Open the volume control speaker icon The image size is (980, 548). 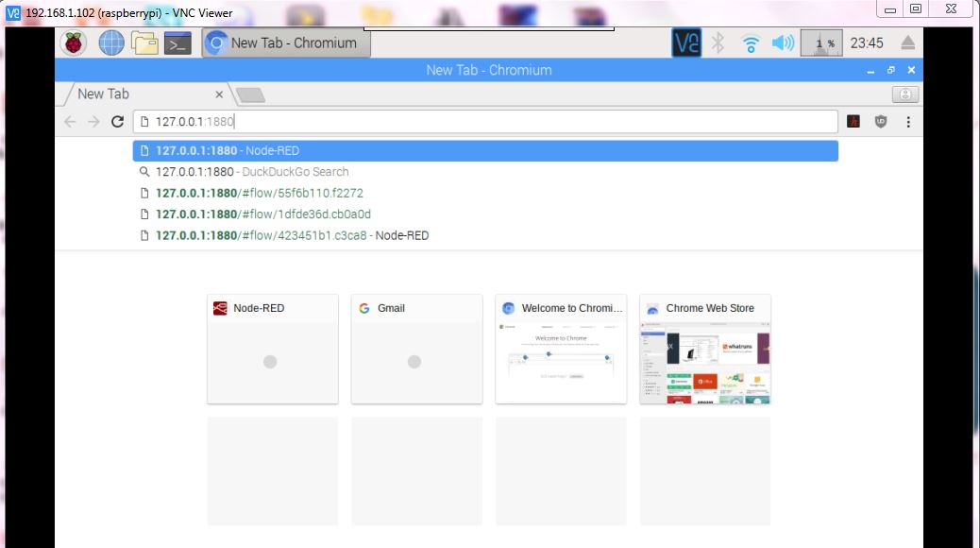tap(783, 43)
